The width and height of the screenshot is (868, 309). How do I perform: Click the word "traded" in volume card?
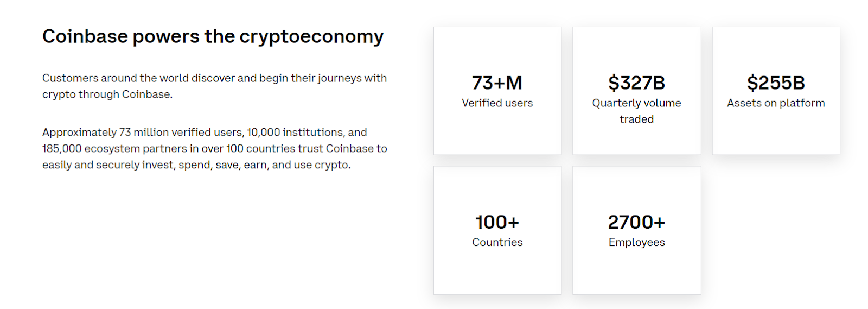[x=636, y=119]
